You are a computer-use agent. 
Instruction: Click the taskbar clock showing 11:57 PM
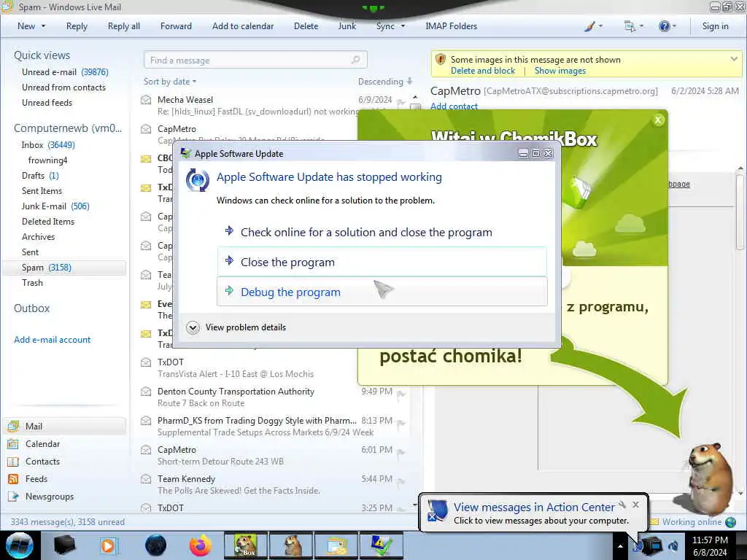coord(710,545)
